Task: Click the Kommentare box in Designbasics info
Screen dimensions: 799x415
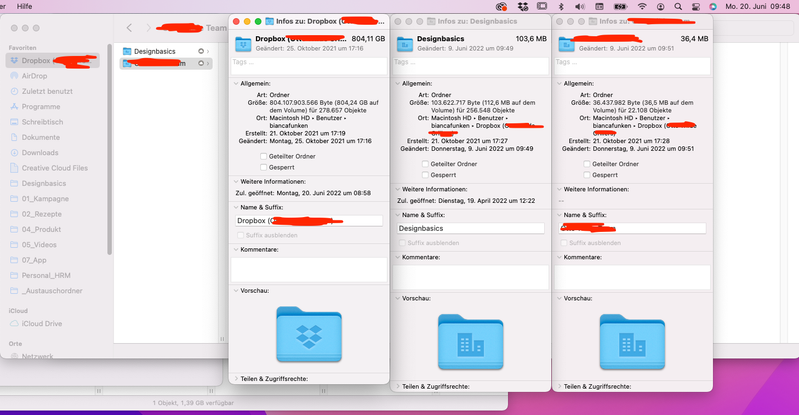Action: pyautogui.click(x=470, y=277)
